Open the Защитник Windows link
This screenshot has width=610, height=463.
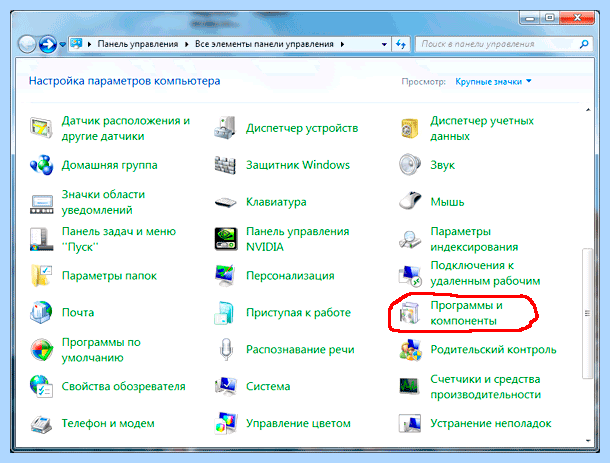click(x=298, y=165)
